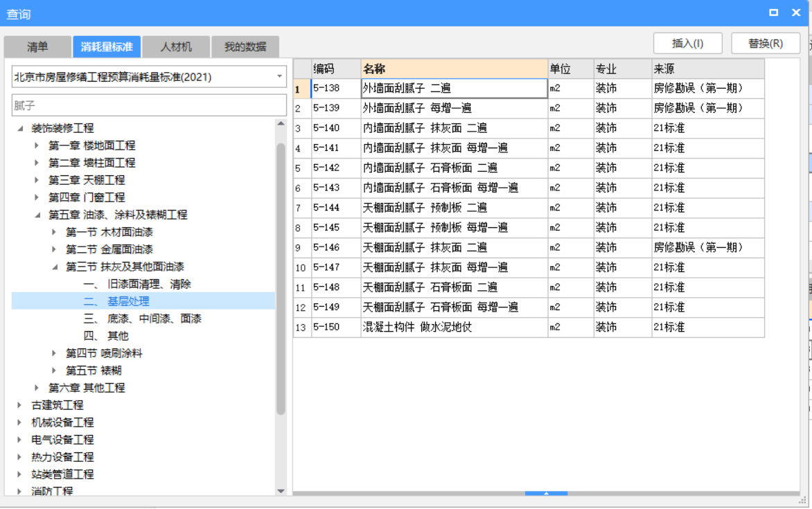Select row 外墙面刮腻子 二遍
The height and width of the screenshot is (509, 812).
tap(529, 88)
